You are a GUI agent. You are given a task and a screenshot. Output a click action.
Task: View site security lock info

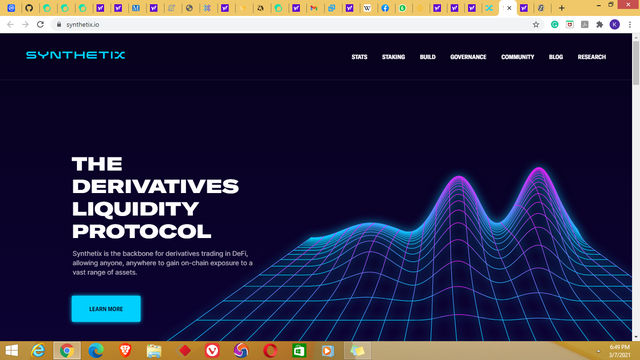pyautogui.click(x=59, y=24)
